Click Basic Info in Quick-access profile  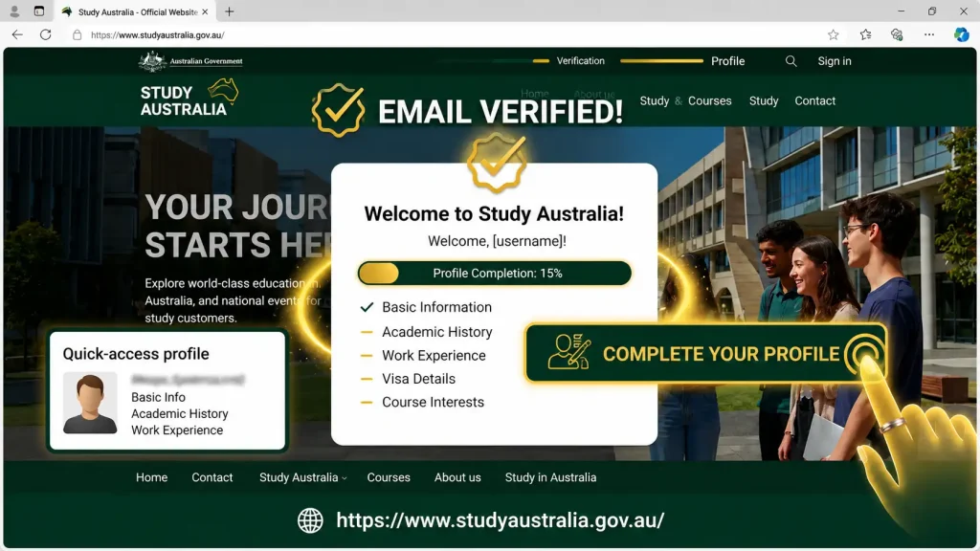(158, 397)
